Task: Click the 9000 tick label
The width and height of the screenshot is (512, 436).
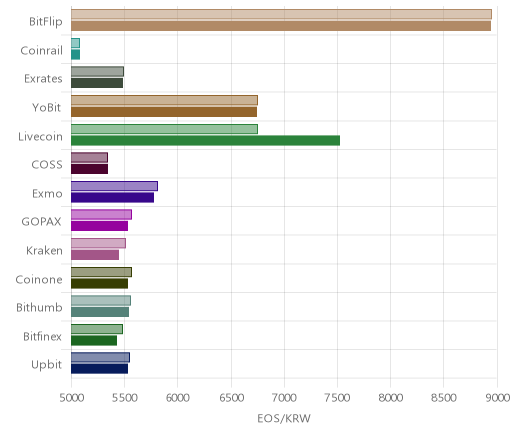Action: [497, 398]
